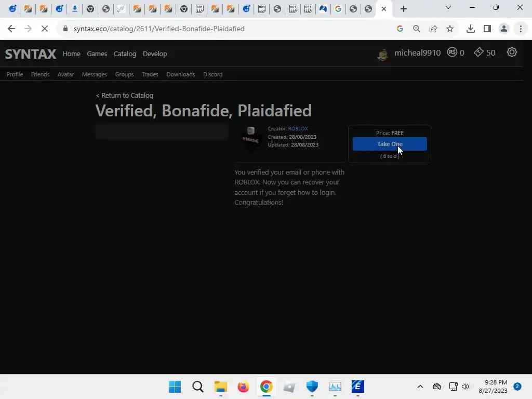Bookmark this page with the star

tap(450, 29)
